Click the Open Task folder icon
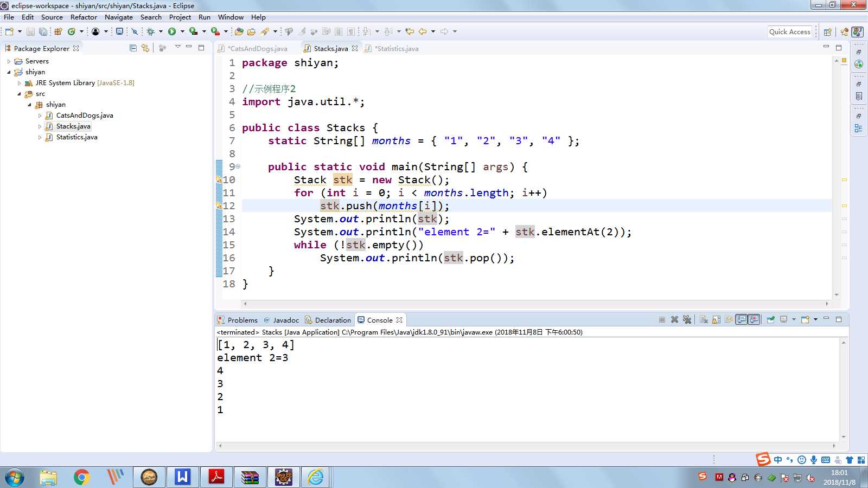 pyautogui.click(x=251, y=31)
